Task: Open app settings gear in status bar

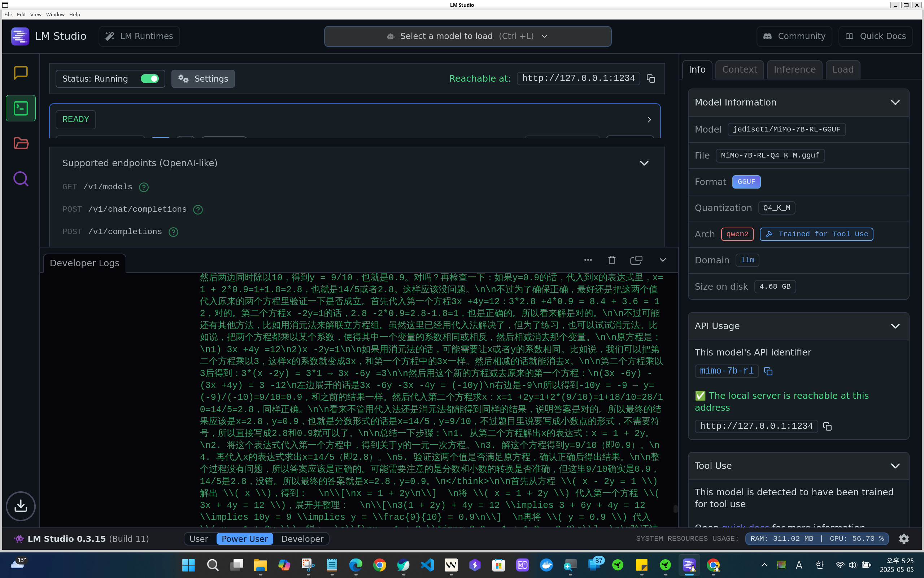Action: click(904, 539)
